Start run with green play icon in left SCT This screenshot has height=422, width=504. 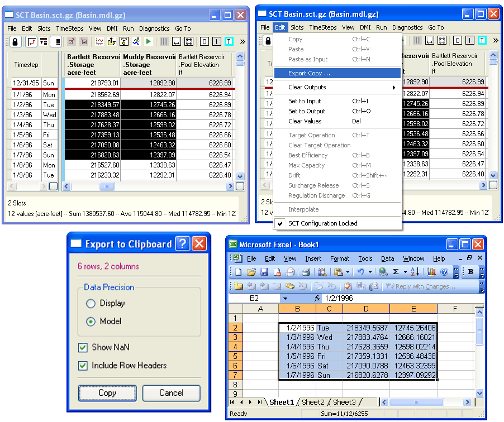(148, 41)
